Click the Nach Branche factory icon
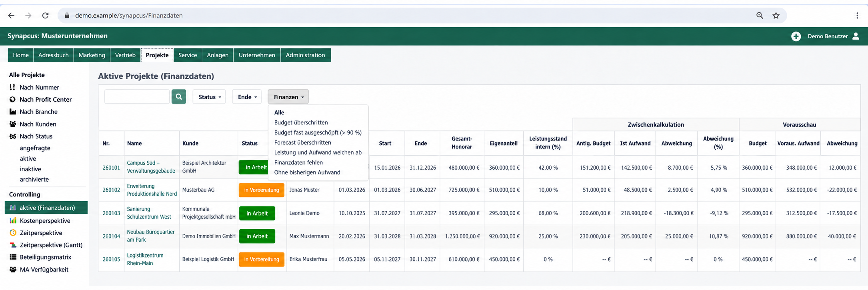Screen dimensions: 868x290 pos(12,112)
